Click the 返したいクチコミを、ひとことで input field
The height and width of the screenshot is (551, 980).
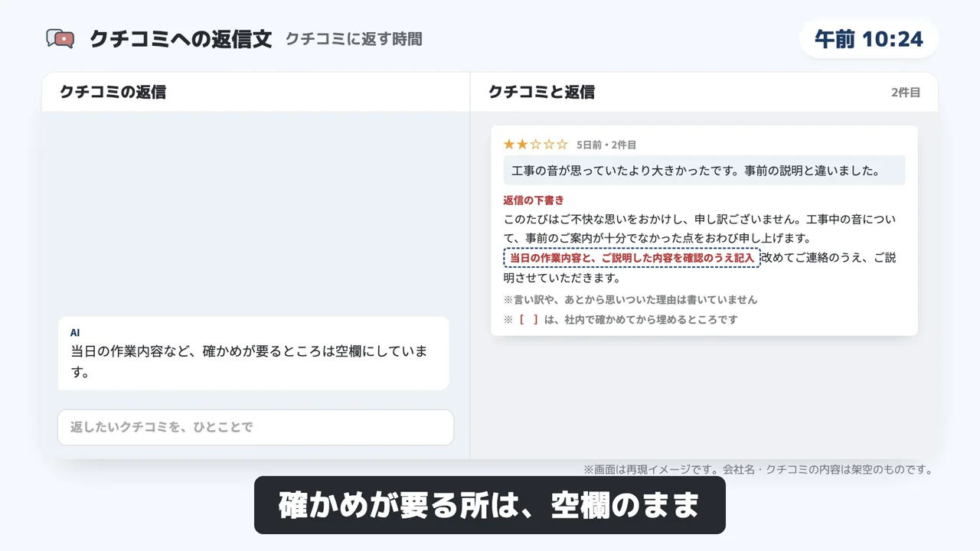pos(256,427)
